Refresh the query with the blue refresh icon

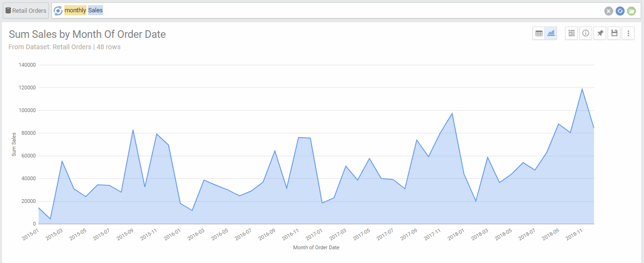tap(620, 11)
